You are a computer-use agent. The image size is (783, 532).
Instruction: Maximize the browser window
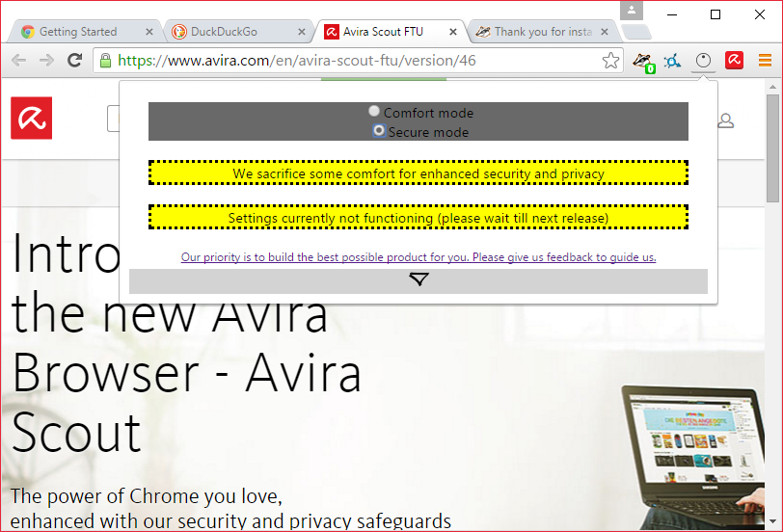(715, 14)
